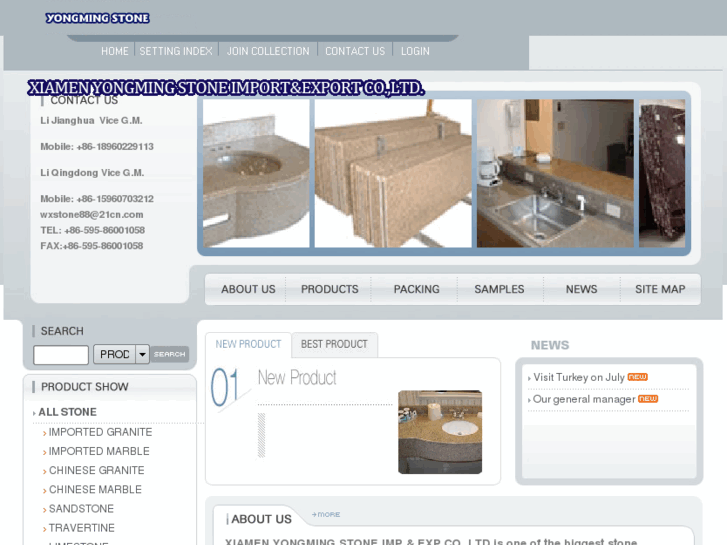Image resolution: width=727 pixels, height=545 pixels.
Task: Switch to the BEST PRODUCT tab
Action: click(334, 344)
